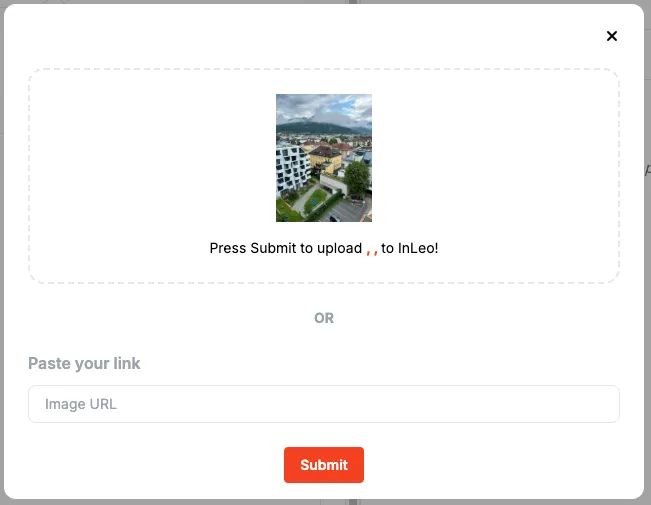Click the white apartment building in the thumbnail
Image resolution: width=651 pixels, height=505 pixels.
tap(292, 169)
